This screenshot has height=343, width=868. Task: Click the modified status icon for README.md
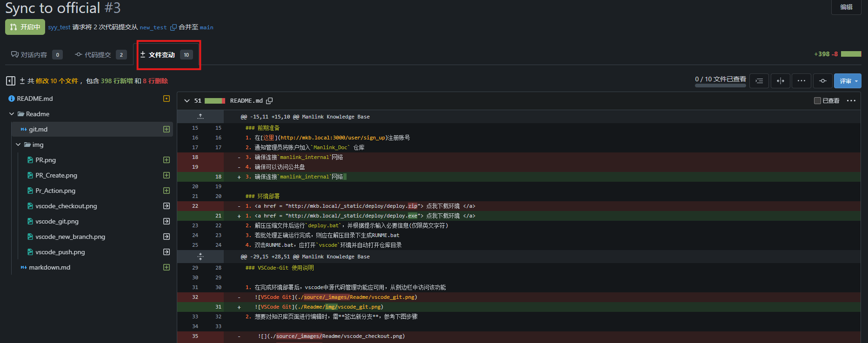click(167, 99)
